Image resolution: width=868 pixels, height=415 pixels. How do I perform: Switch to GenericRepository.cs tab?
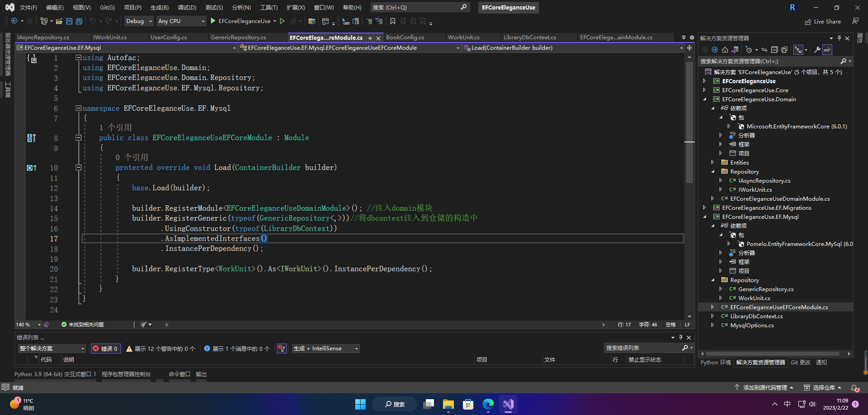238,38
